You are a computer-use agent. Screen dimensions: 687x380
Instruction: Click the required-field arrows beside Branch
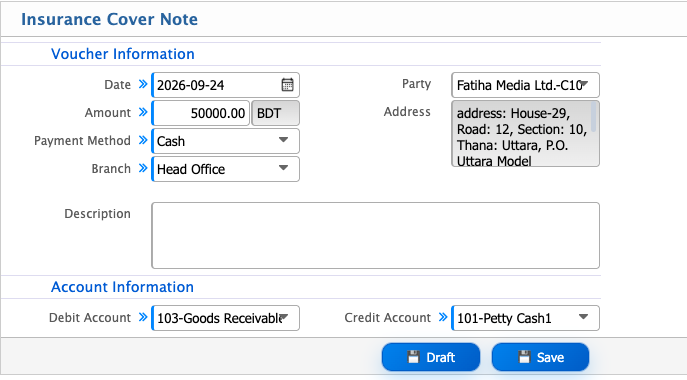[143, 168]
